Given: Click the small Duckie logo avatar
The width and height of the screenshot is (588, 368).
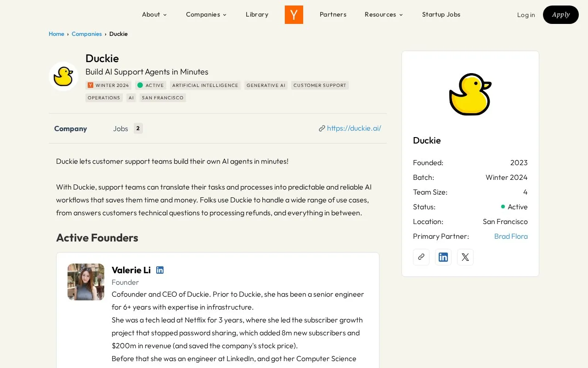Looking at the screenshot, I should [63, 76].
